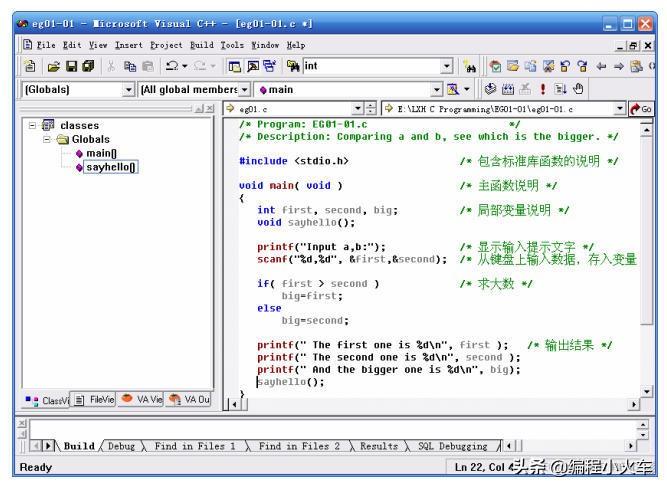Click the second yellow padlock rotate icon
This screenshot has height=490, width=667.
coord(582,66)
